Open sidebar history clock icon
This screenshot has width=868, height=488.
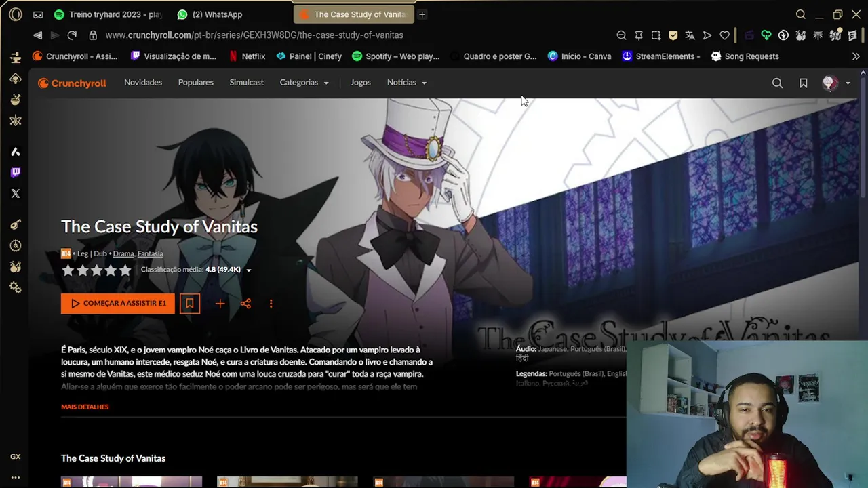point(16,245)
